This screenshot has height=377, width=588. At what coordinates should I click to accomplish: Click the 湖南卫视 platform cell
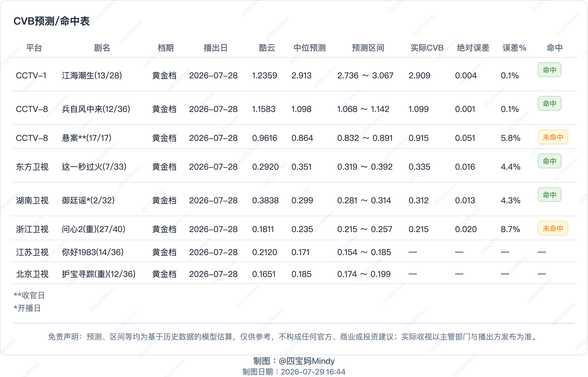pyautogui.click(x=32, y=200)
